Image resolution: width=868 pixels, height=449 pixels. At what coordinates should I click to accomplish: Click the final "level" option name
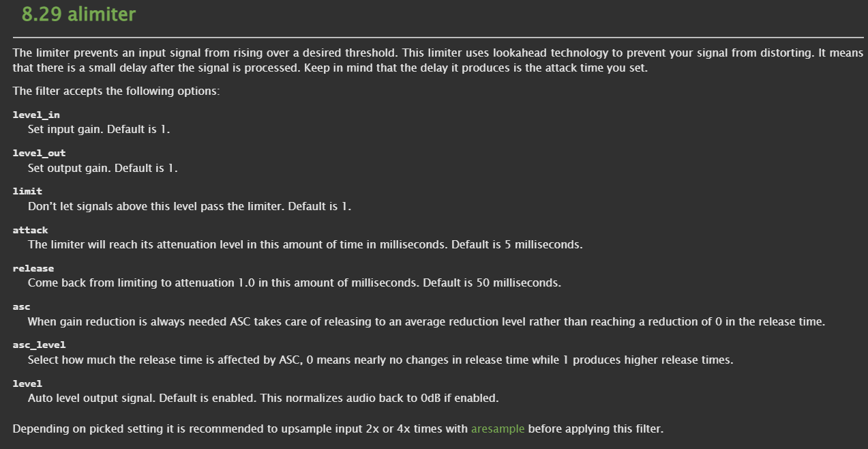(27, 383)
